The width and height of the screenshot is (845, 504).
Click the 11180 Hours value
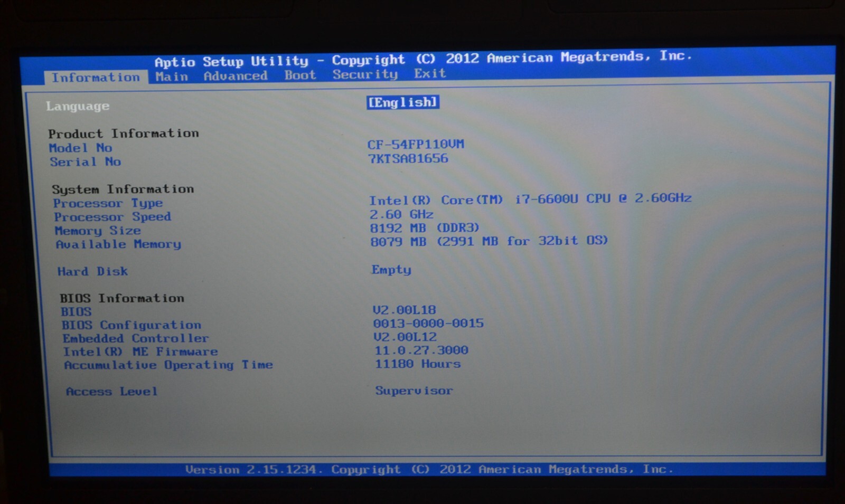click(x=418, y=364)
